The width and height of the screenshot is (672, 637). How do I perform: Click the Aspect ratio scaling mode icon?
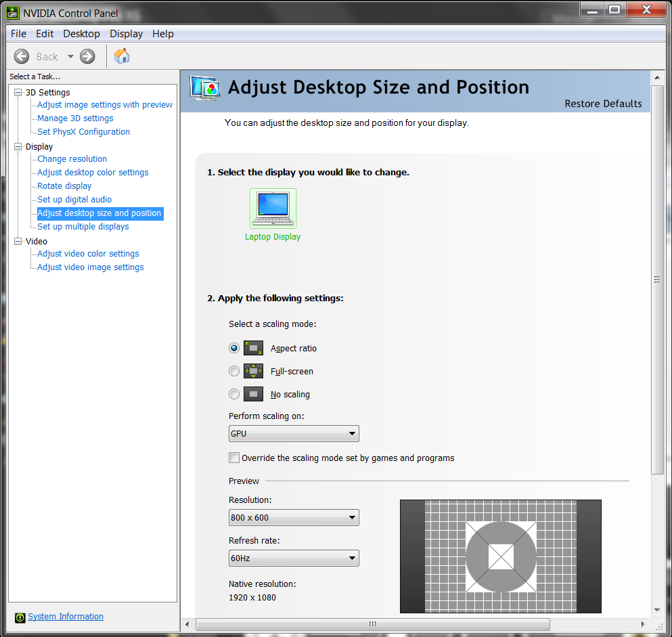pos(254,348)
